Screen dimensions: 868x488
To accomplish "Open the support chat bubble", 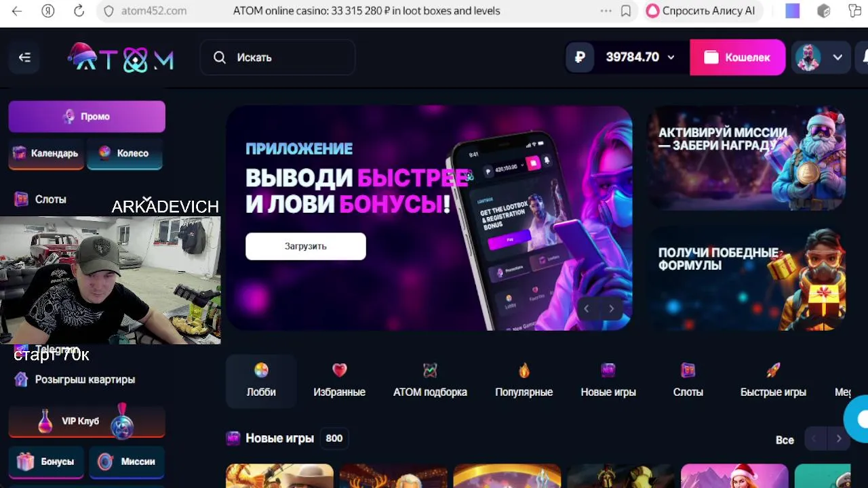I will (857, 420).
